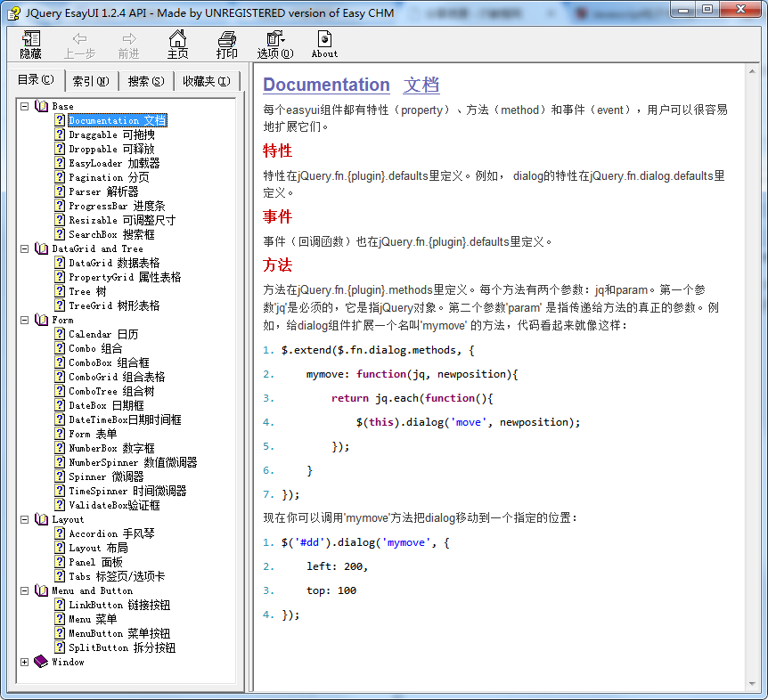Viewport: 768px width, 700px height.
Task: Open the Accordion 手风琴 topic
Action: (111, 533)
